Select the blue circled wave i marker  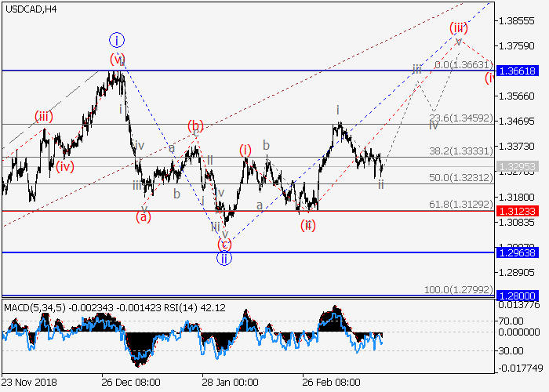117,39
